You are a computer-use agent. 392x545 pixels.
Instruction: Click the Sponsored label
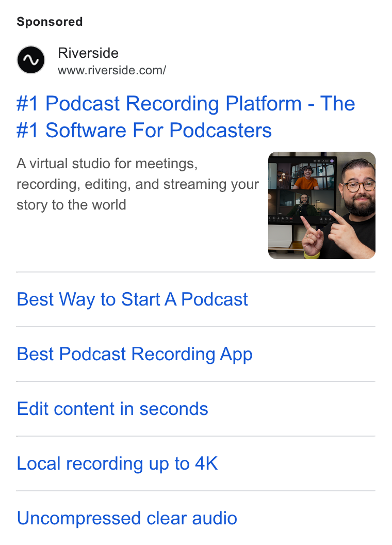(50, 22)
